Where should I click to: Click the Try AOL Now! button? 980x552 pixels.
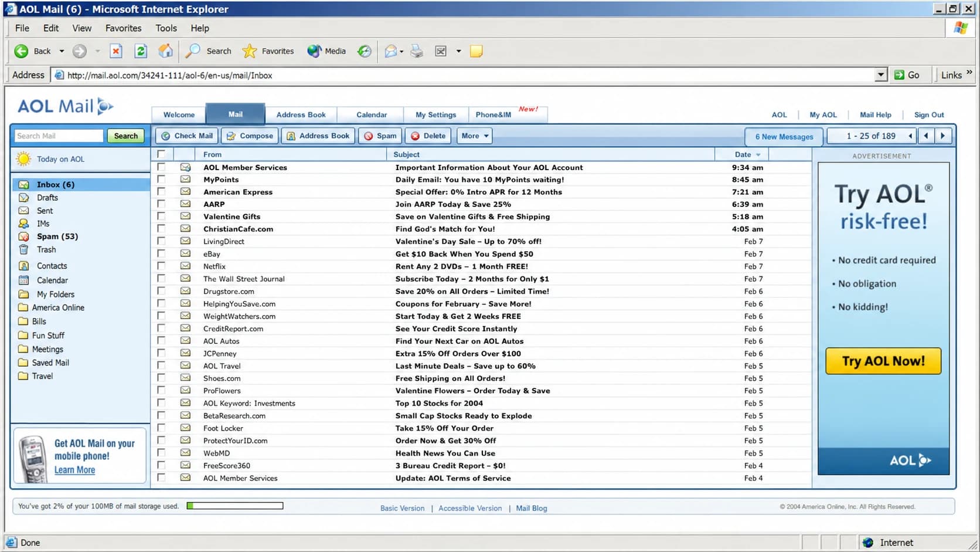[883, 361]
